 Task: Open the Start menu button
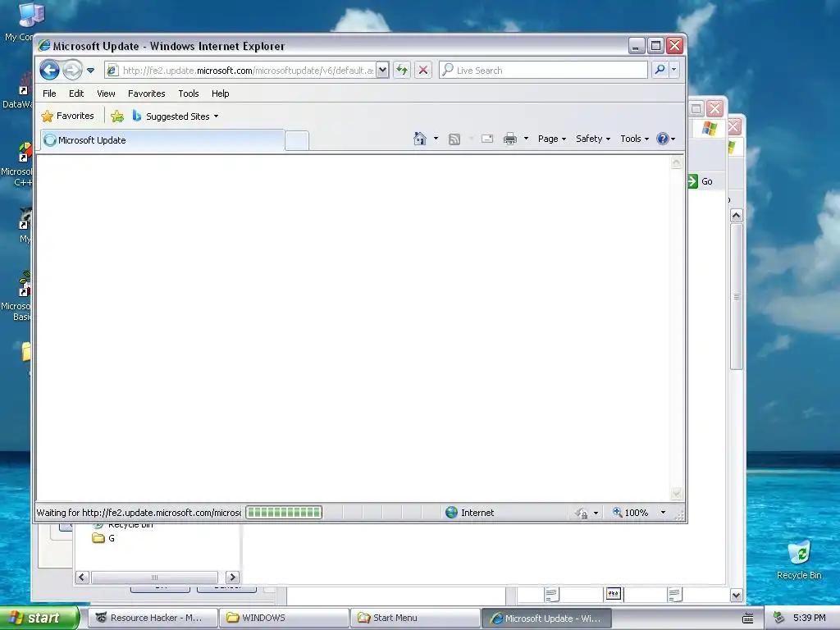tap(39, 618)
